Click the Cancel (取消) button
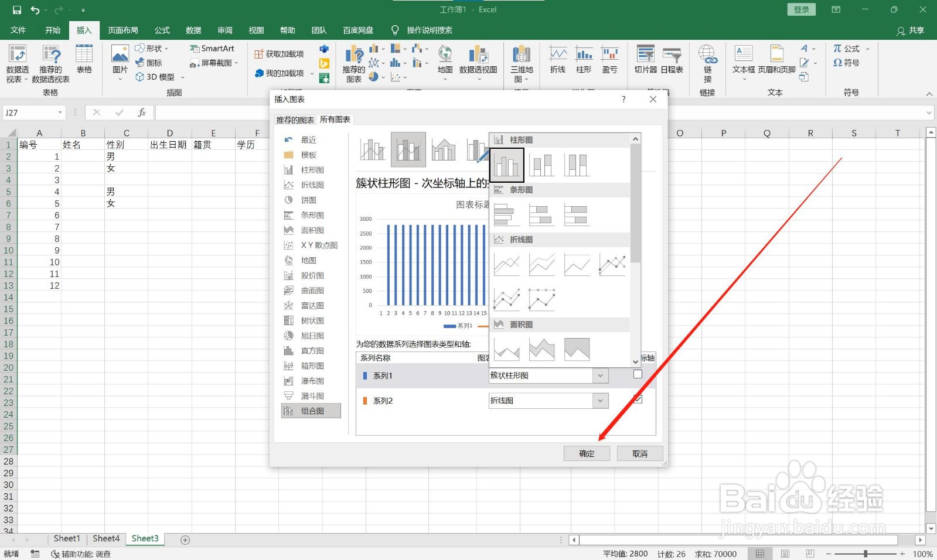This screenshot has height=560, width=937. coord(640,453)
